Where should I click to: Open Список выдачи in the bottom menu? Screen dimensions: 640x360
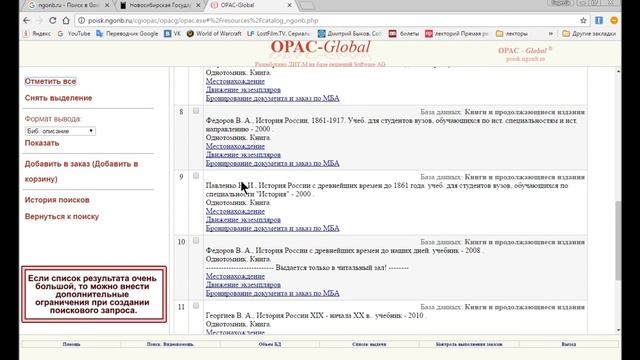pos(369,344)
